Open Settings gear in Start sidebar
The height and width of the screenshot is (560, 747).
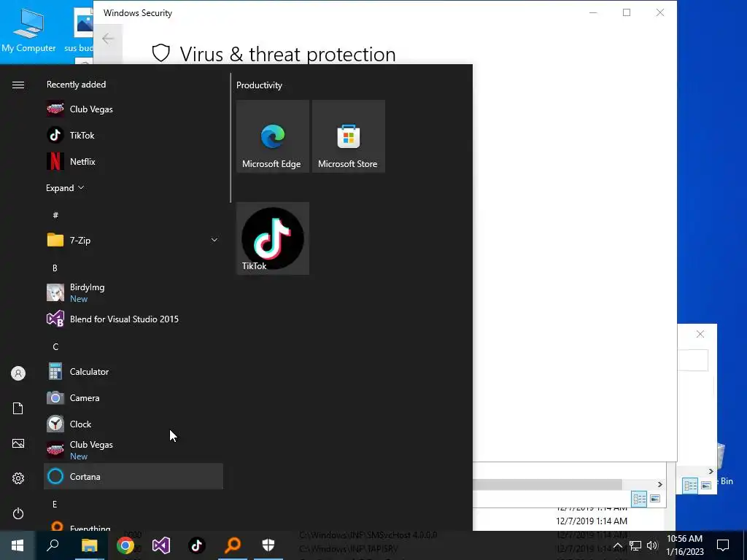coord(18,478)
